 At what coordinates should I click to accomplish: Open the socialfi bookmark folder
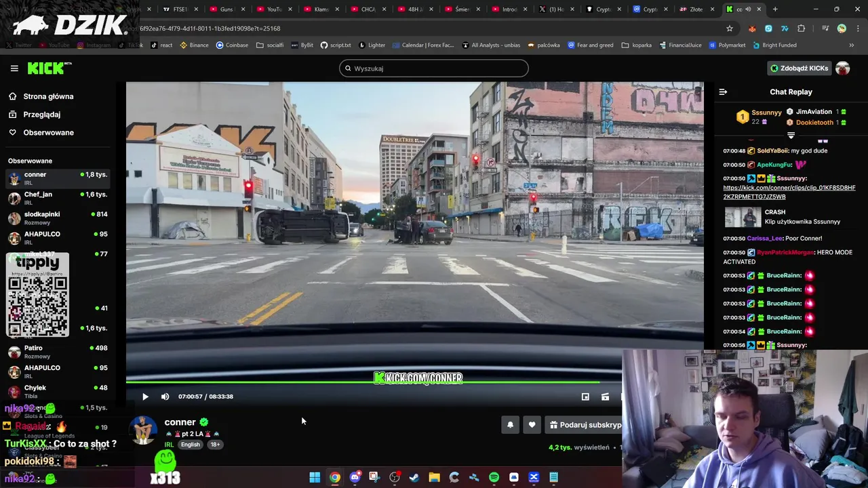[x=270, y=45]
